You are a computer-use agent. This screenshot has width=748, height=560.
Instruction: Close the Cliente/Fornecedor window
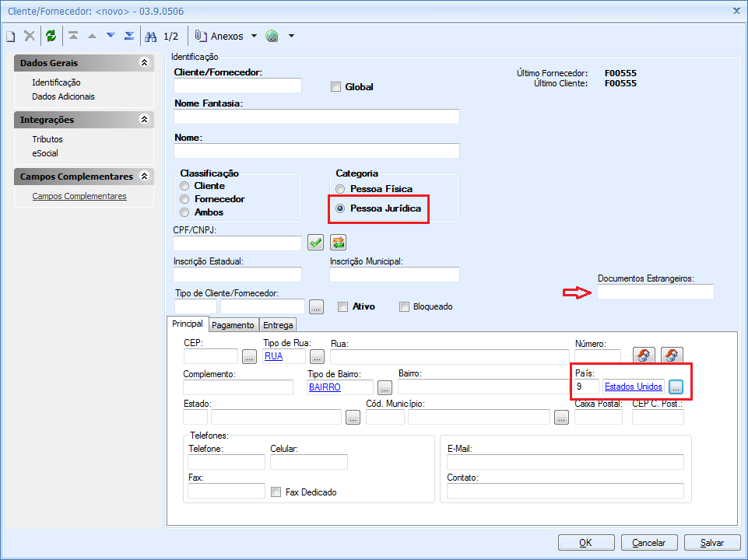click(736, 10)
